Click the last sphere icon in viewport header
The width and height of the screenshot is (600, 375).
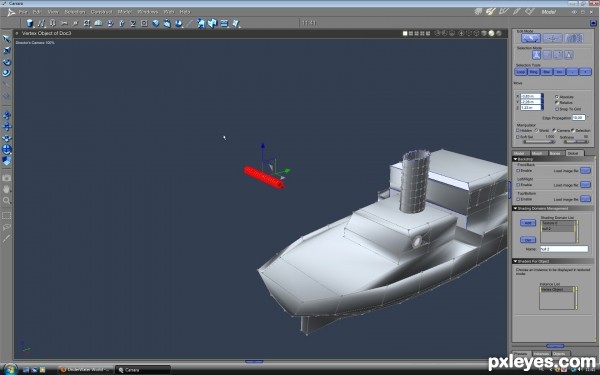coord(499,34)
